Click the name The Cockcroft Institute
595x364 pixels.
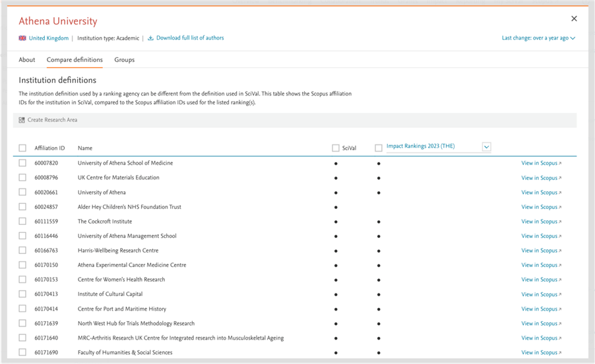pos(105,222)
